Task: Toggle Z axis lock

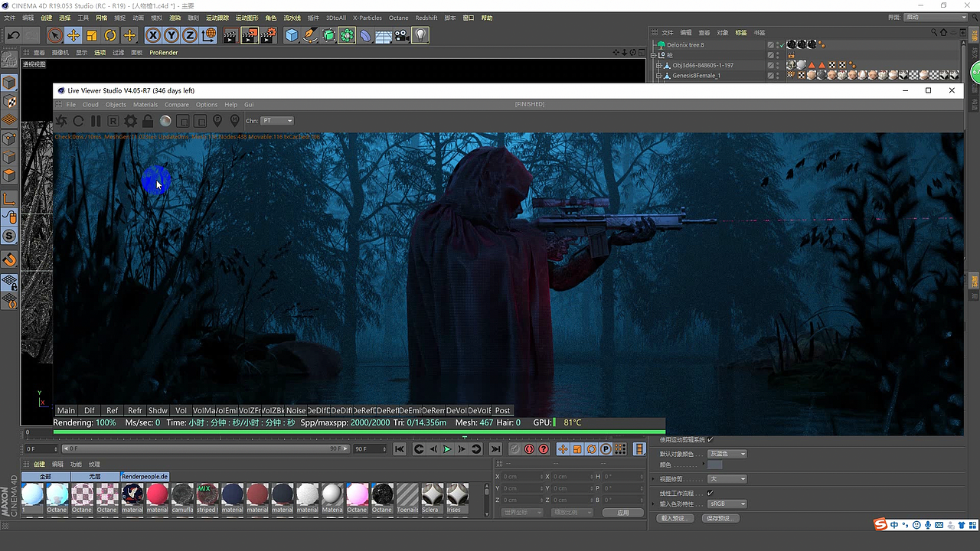Action: [x=190, y=35]
